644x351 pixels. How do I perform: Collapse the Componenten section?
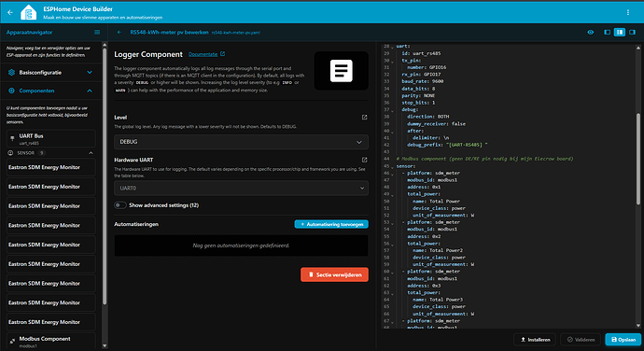point(51,91)
